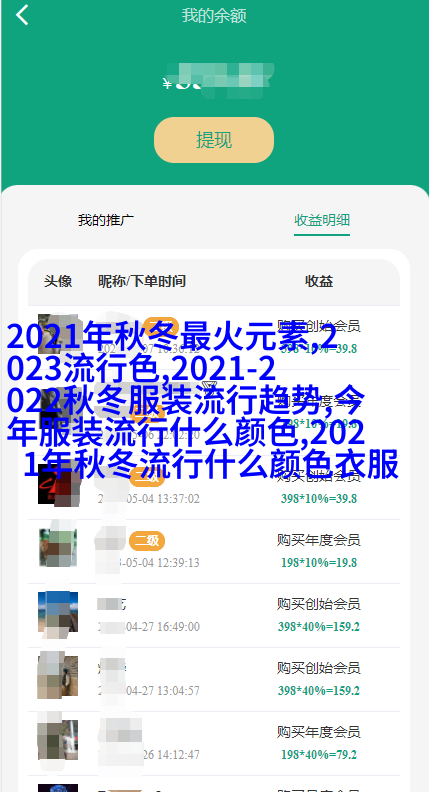Click the 398*10%=39.8 earning at 13:37:02
This screenshot has width=429, height=792.
pos(319,499)
